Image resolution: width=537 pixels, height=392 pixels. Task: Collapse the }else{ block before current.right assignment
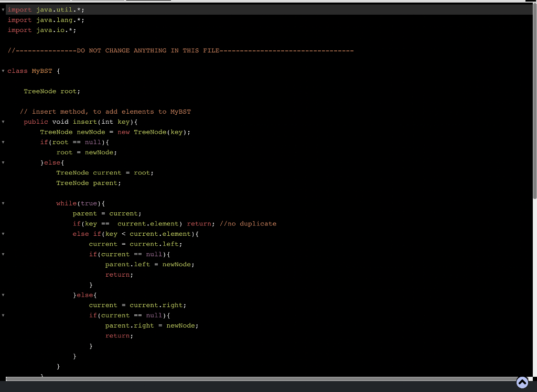pos(3,295)
